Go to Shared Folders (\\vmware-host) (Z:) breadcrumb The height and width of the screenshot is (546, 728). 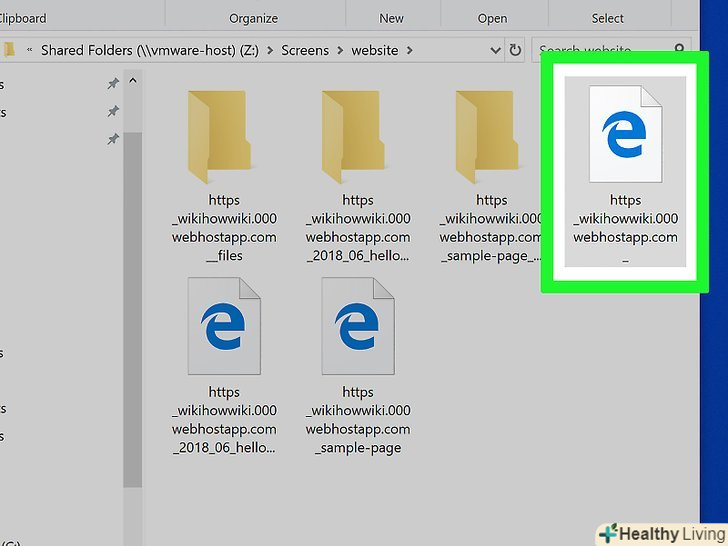click(150, 50)
